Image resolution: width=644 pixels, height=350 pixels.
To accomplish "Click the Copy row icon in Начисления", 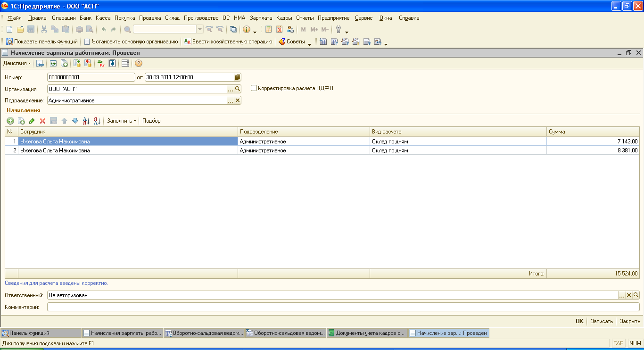I will (x=21, y=121).
